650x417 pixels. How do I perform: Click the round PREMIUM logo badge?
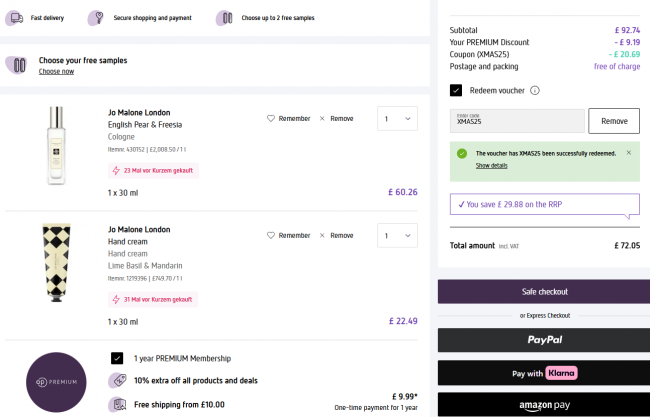[x=53, y=382]
